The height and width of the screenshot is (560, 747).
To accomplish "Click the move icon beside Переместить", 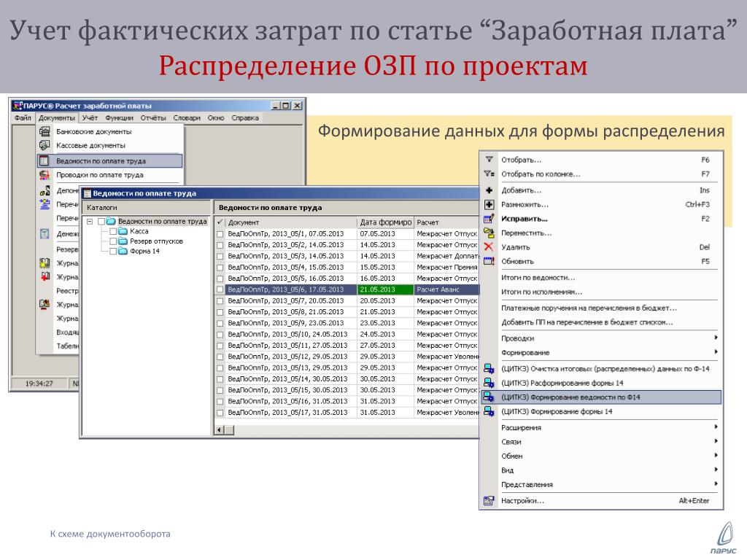I will [x=489, y=233].
